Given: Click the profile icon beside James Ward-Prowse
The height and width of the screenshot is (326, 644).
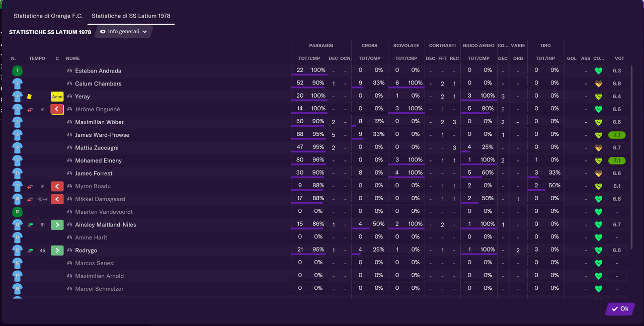Looking at the screenshot, I should 70,135.
